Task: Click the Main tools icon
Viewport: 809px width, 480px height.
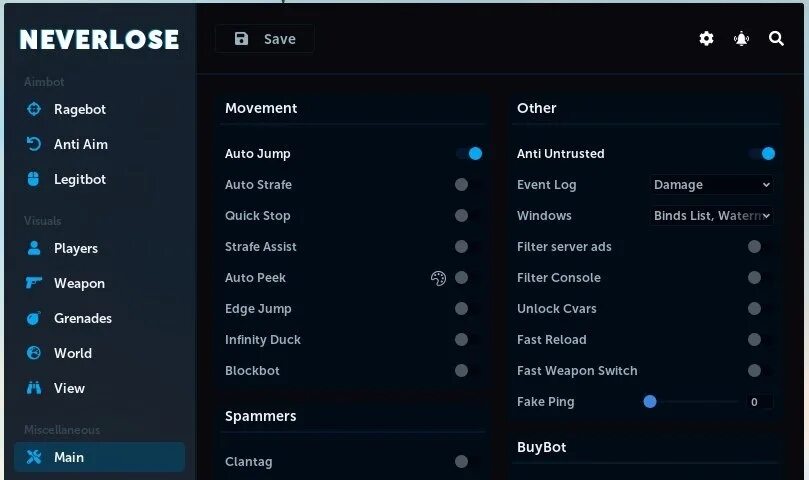Action: click(x=34, y=457)
